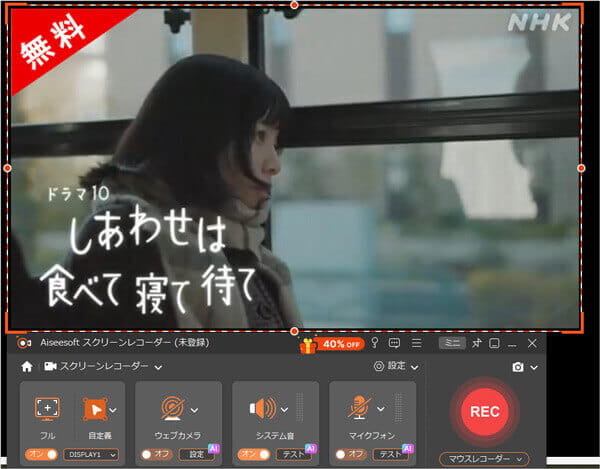The image size is (600, 469).
Task: Open the hamburger menu icon
Action: tap(417, 343)
